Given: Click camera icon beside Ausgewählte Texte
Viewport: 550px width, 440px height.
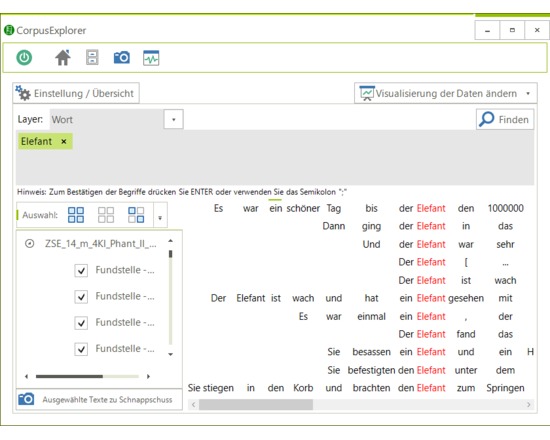Looking at the screenshot, I should click(x=26, y=399).
